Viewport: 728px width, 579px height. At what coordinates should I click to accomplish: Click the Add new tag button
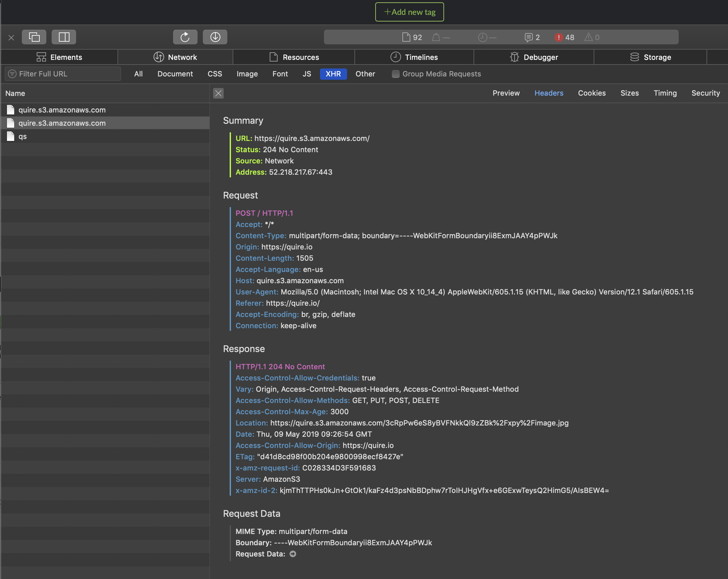(410, 12)
